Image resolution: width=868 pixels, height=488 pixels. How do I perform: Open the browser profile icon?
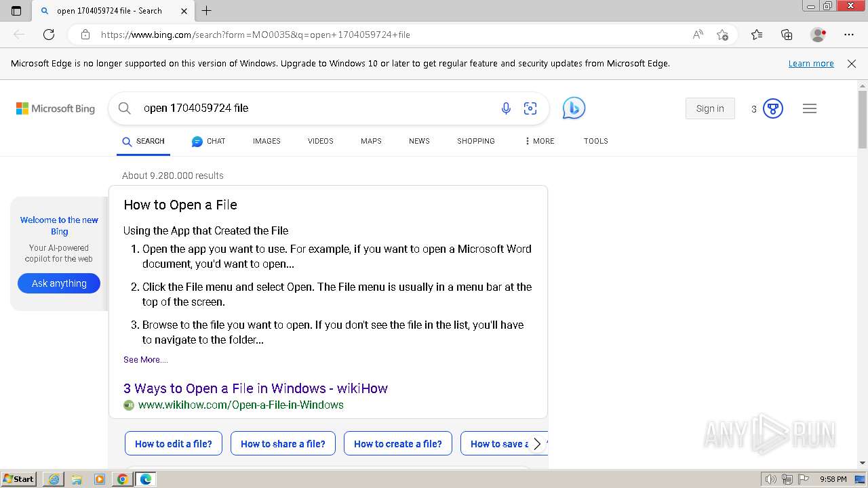coord(818,35)
